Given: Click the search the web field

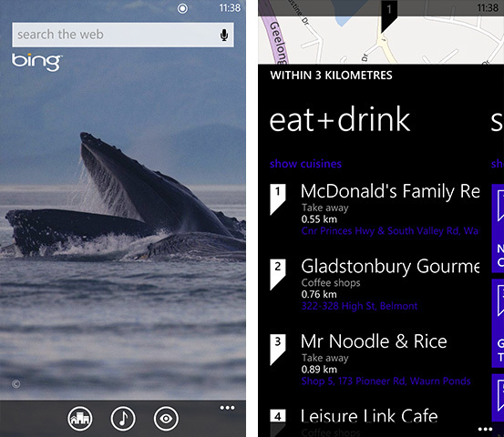Looking at the screenshot, I should (x=123, y=35).
